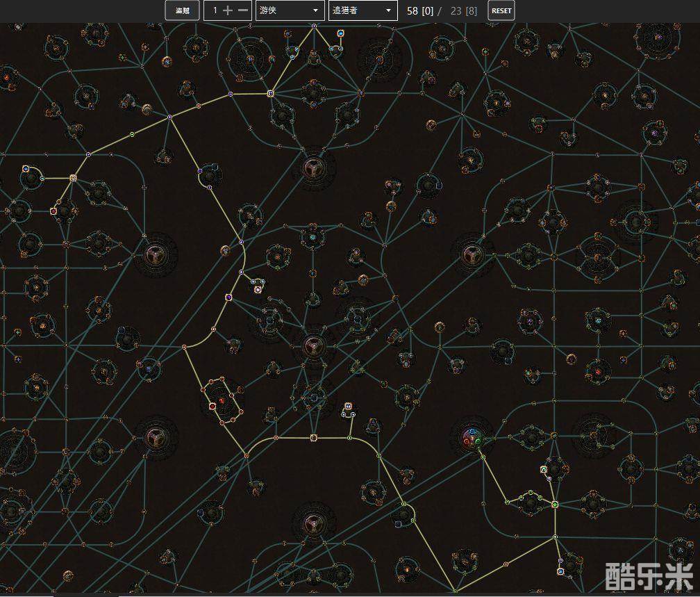Image resolution: width=700 pixels, height=597 pixels.
Task: Open the 游侠 class dropdown
Action: pyautogui.click(x=290, y=10)
